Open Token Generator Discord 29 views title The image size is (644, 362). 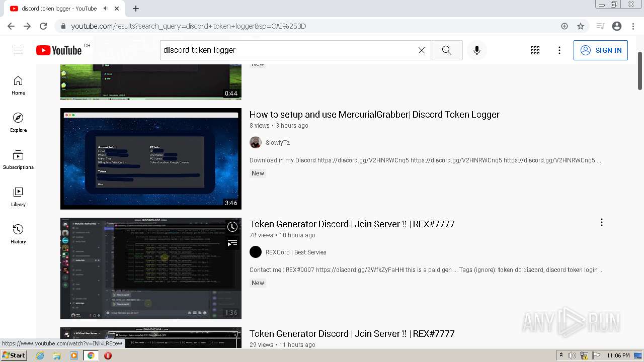click(x=352, y=334)
